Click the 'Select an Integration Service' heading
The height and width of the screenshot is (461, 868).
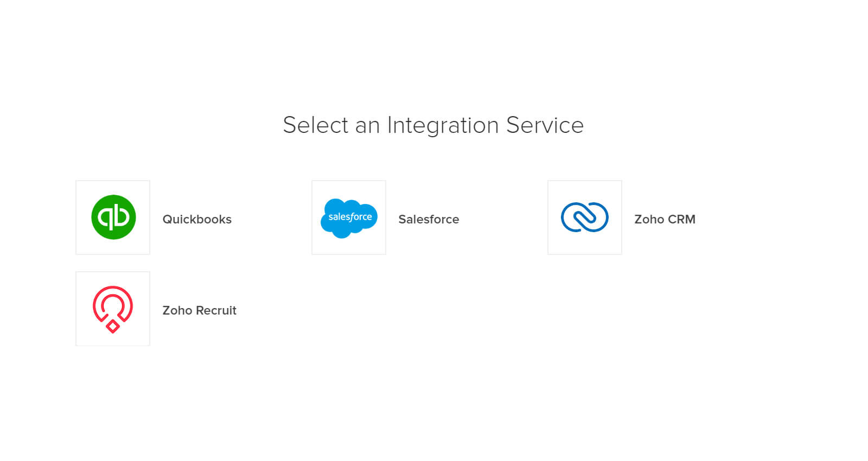pos(433,125)
